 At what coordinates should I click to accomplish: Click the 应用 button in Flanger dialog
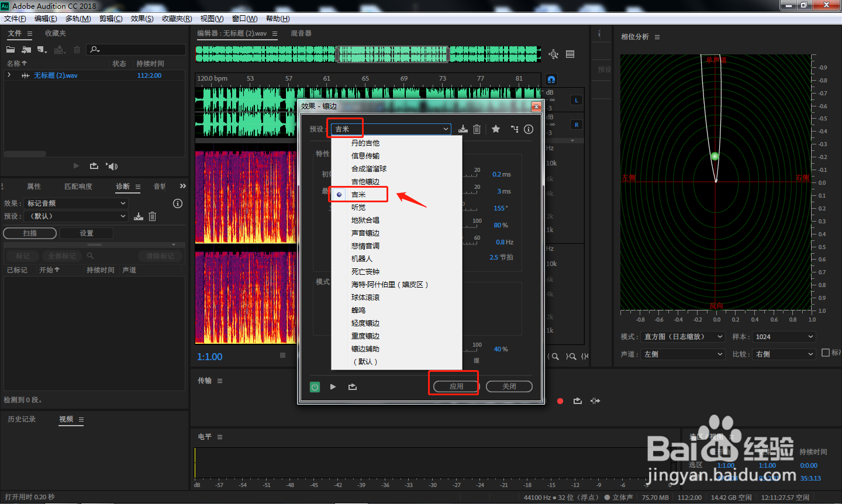point(456,386)
